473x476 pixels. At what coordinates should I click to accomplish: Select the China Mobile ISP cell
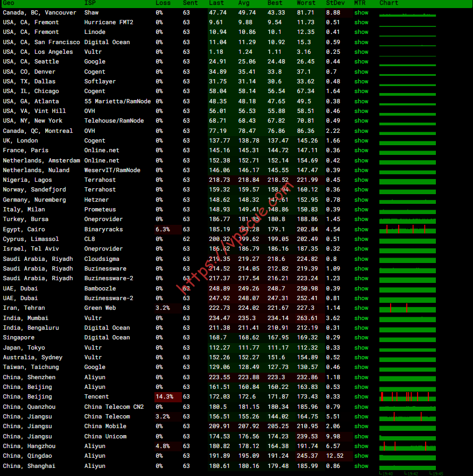[x=105, y=427]
